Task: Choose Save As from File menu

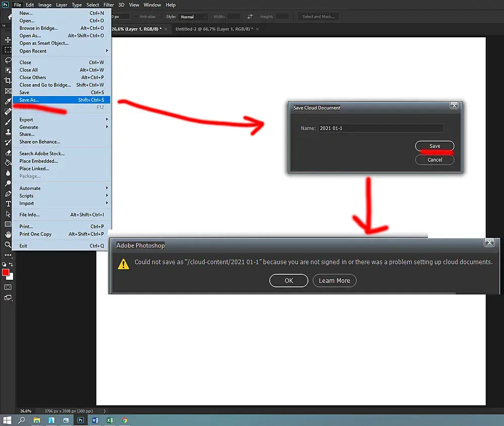Action: [x=61, y=100]
